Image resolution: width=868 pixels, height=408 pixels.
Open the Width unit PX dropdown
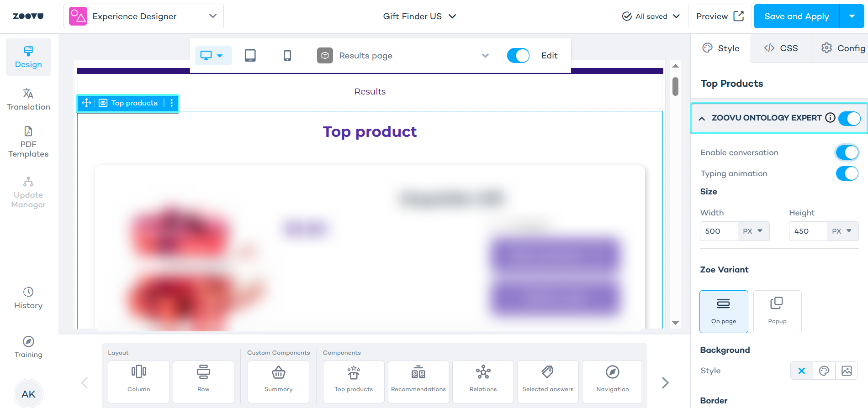click(753, 231)
